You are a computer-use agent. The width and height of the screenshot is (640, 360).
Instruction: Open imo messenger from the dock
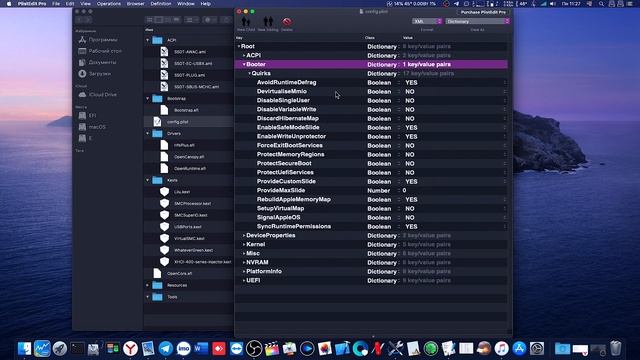(183, 349)
